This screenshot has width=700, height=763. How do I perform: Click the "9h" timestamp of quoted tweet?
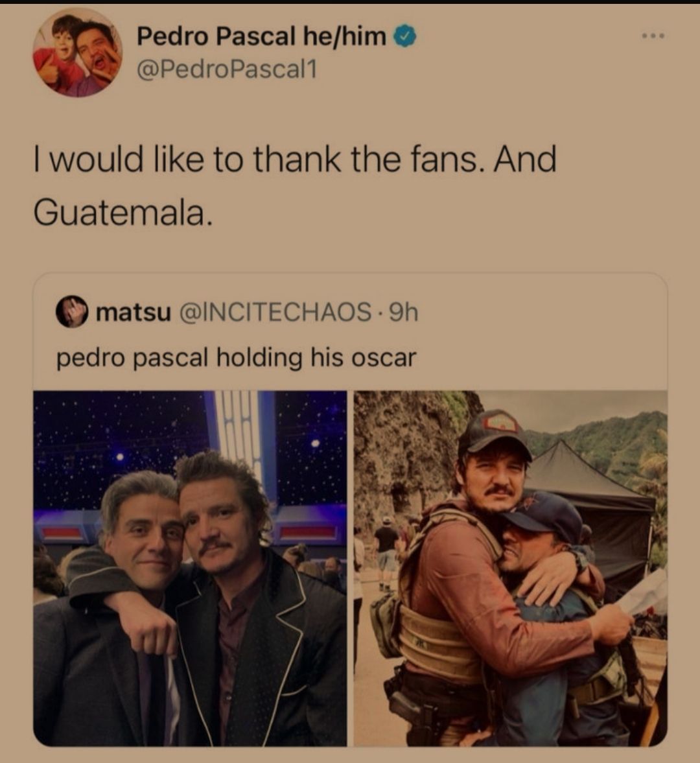(x=404, y=312)
